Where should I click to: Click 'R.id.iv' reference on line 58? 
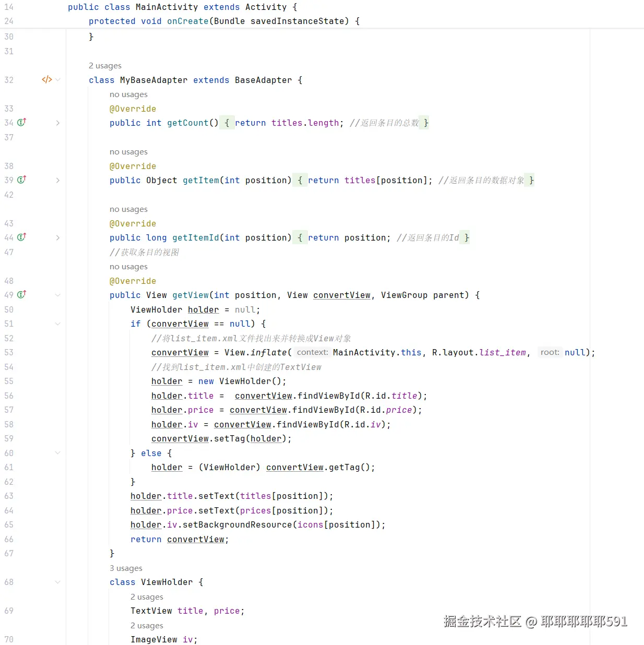[x=363, y=425]
